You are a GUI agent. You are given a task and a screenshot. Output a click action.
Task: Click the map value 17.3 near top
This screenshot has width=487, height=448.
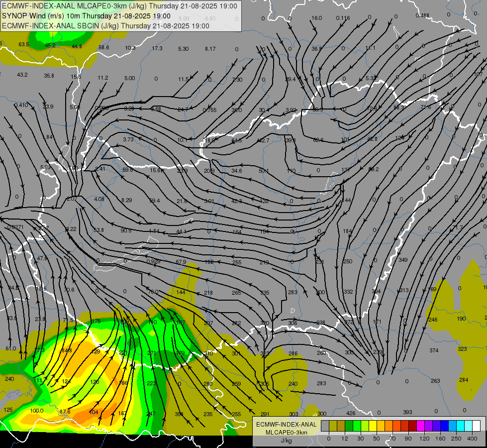click(157, 48)
